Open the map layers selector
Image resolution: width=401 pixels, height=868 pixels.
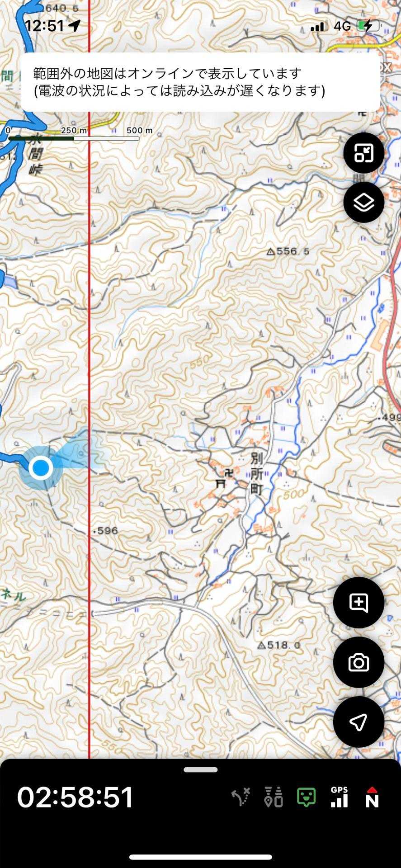pyautogui.click(x=364, y=202)
